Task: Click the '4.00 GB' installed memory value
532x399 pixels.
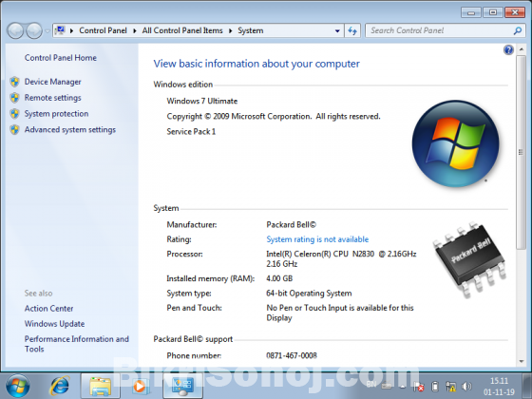Action: point(279,278)
